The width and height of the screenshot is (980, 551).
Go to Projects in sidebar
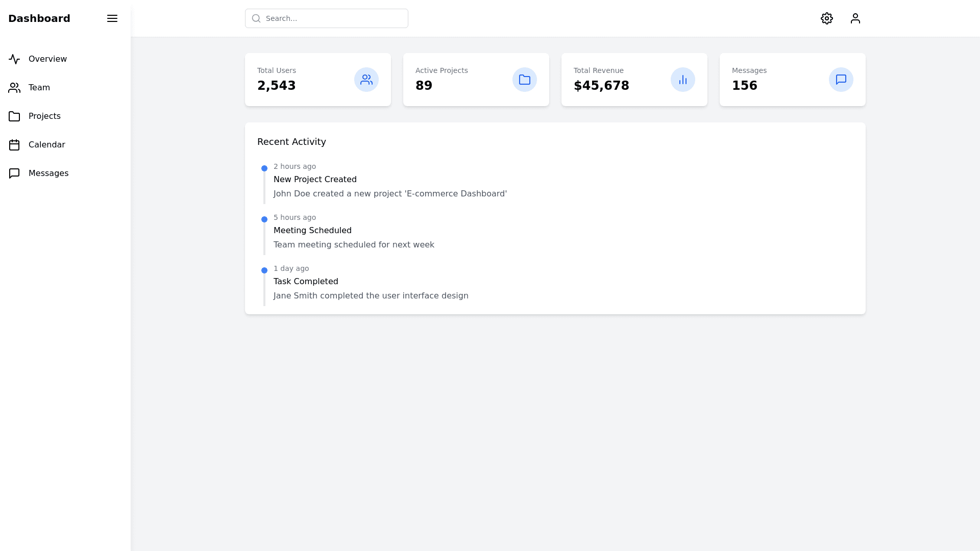pyautogui.click(x=44, y=116)
